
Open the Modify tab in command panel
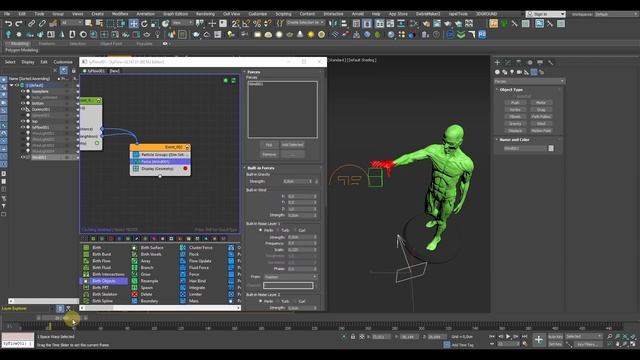pyautogui.click(x=508, y=62)
